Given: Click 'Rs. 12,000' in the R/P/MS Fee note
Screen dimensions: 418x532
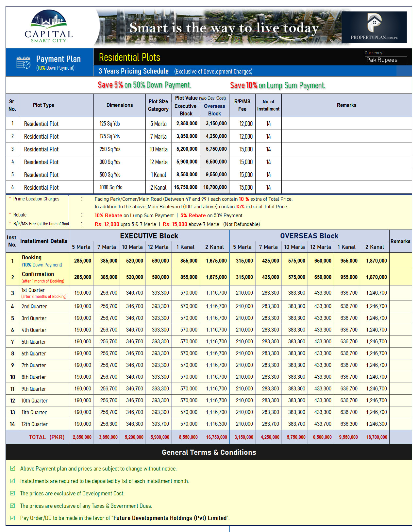Looking at the screenshot, I should (x=107, y=224).
